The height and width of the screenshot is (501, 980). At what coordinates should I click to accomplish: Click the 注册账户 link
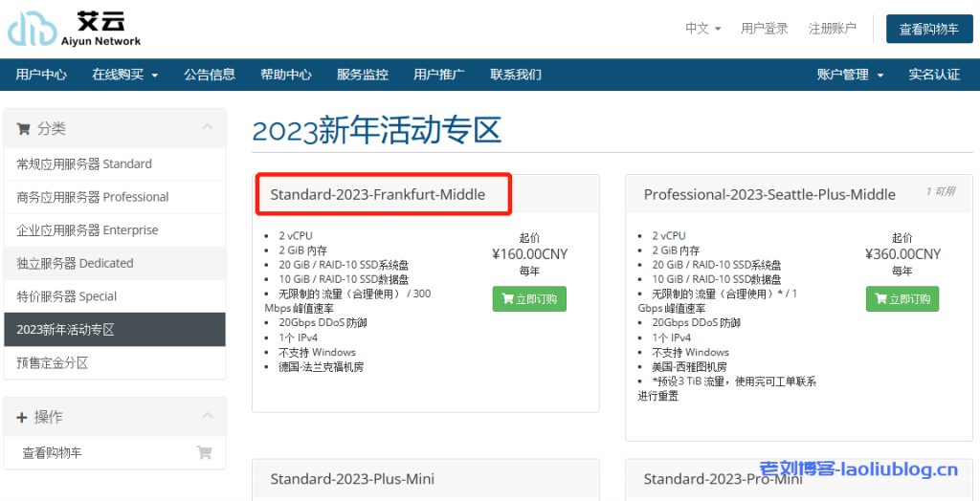coord(833,29)
